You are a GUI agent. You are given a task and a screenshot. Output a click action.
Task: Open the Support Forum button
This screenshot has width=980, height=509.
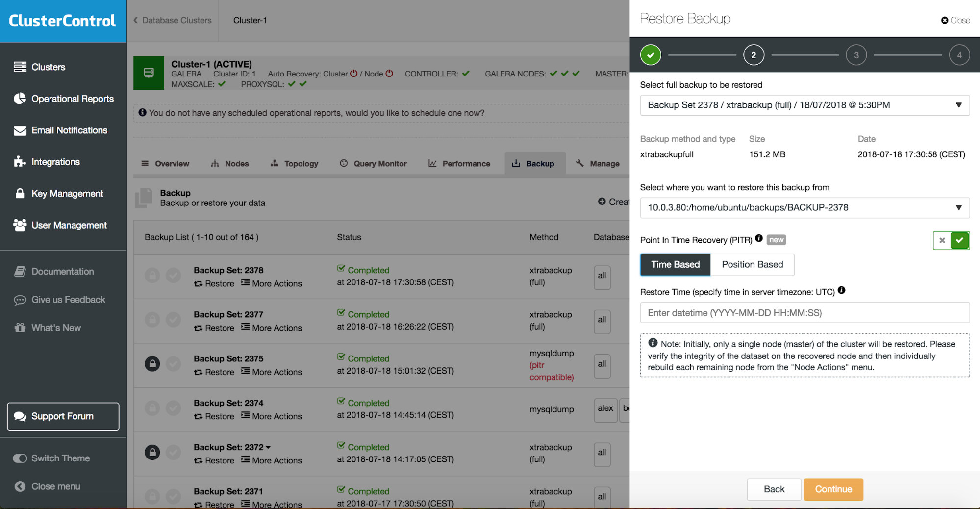tap(63, 416)
